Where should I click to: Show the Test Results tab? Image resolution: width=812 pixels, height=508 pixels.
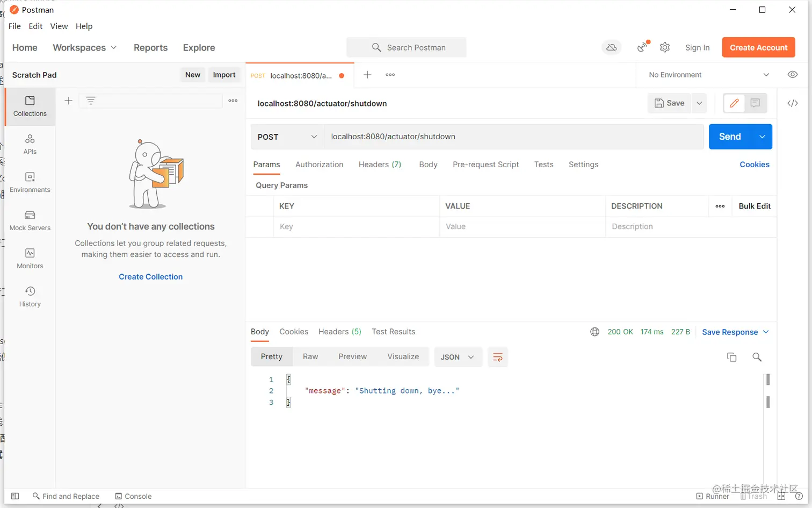(393, 332)
